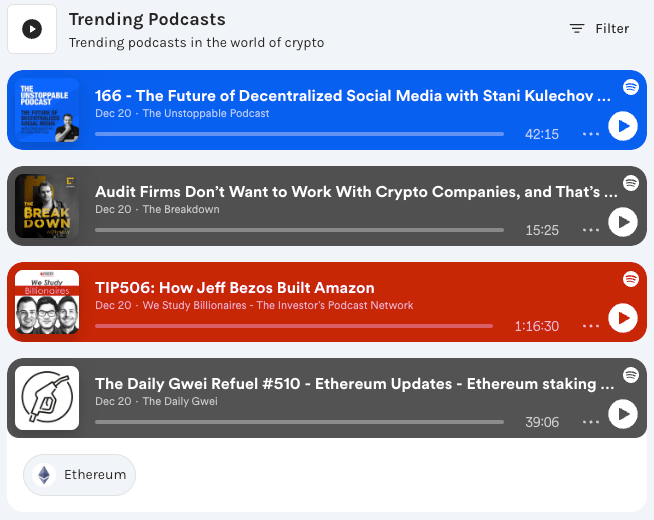This screenshot has width=654, height=520.
Task: Click 'Trending podcasts in the world of crypto' subtitle
Action: [x=196, y=43]
